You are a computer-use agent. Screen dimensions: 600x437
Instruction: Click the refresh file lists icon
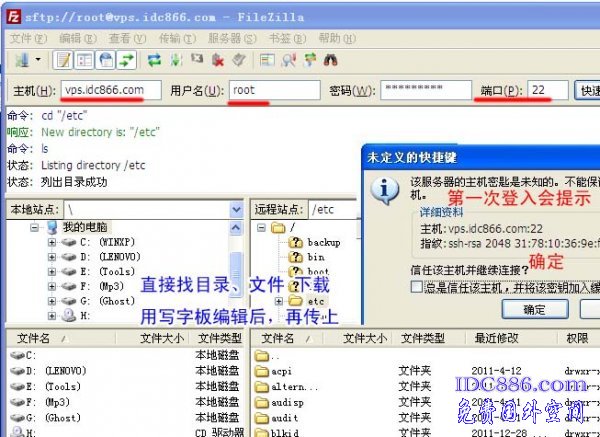click(x=155, y=60)
